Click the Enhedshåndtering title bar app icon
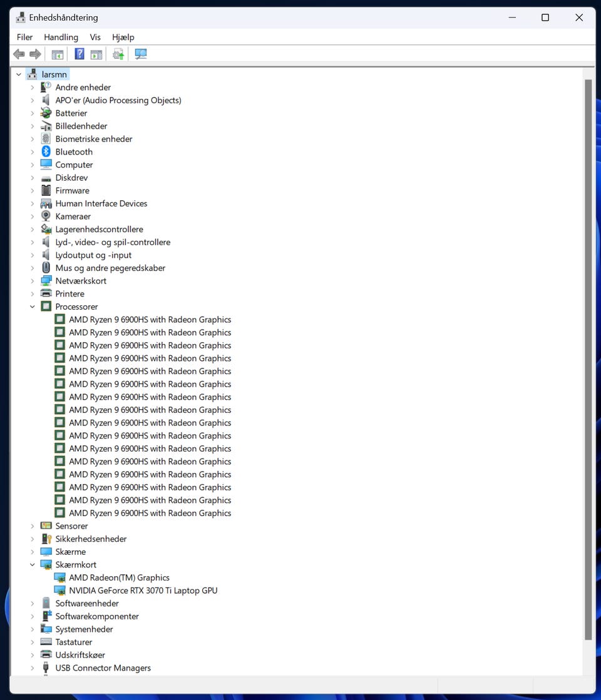The width and height of the screenshot is (601, 700). click(21, 18)
